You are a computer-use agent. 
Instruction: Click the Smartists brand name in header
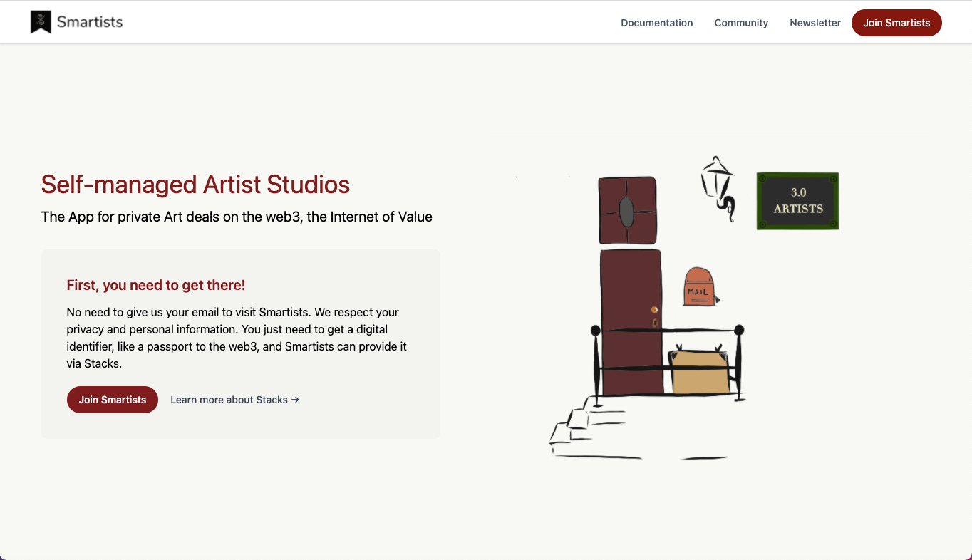point(90,22)
